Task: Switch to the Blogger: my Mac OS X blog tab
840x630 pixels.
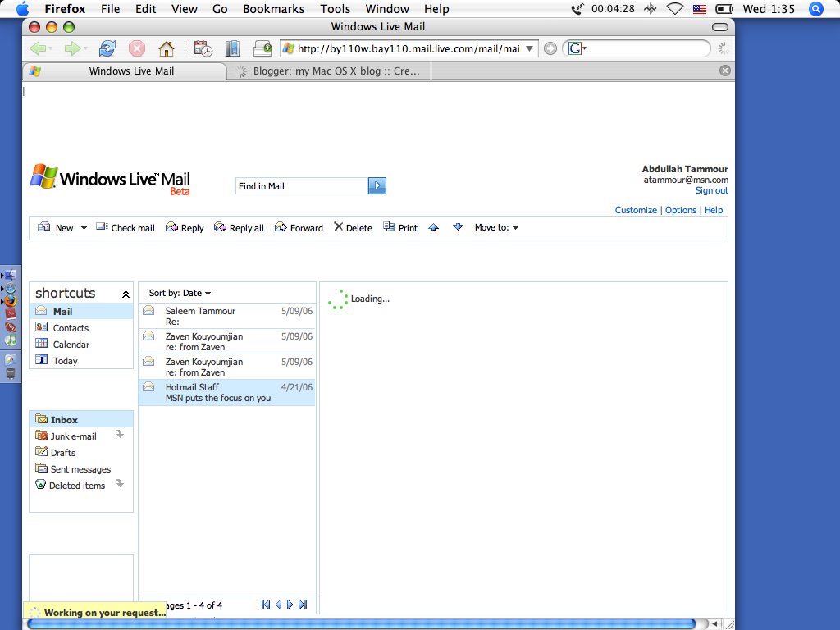Action: tap(330, 71)
